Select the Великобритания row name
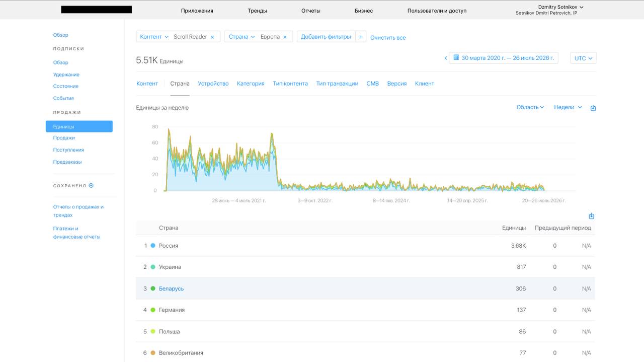 pos(181,353)
